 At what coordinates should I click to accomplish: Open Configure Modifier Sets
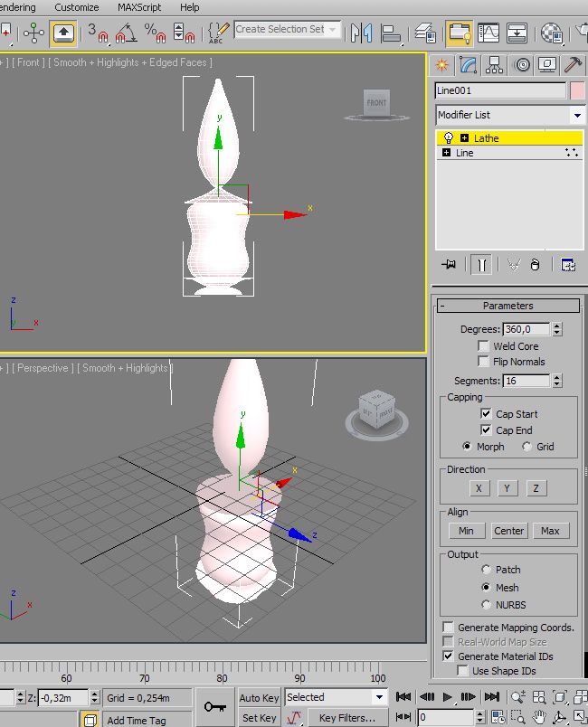pos(568,265)
